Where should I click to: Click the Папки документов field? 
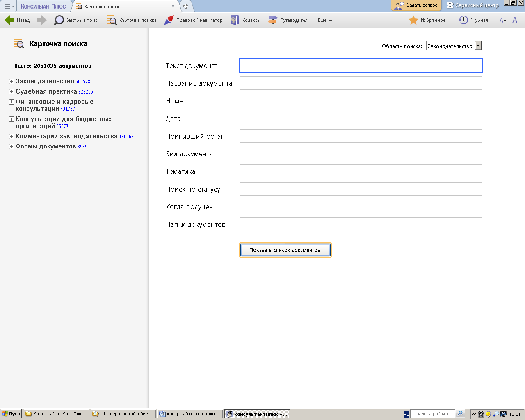[361, 224]
